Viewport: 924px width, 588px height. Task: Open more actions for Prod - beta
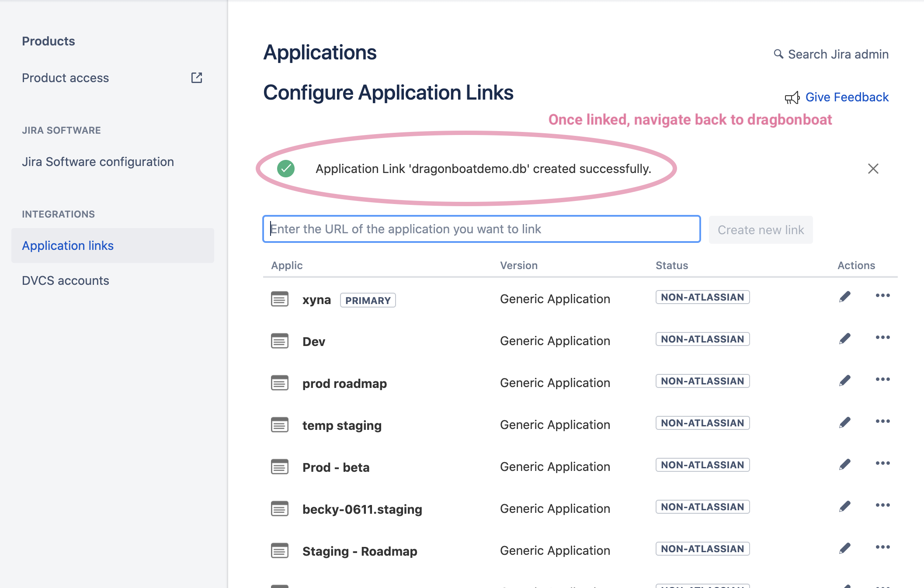pos(882,463)
